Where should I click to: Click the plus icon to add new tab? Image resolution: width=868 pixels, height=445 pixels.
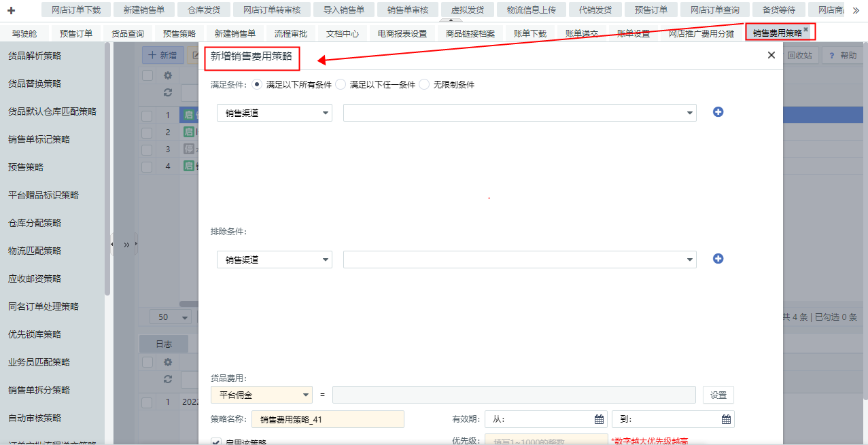point(11,10)
